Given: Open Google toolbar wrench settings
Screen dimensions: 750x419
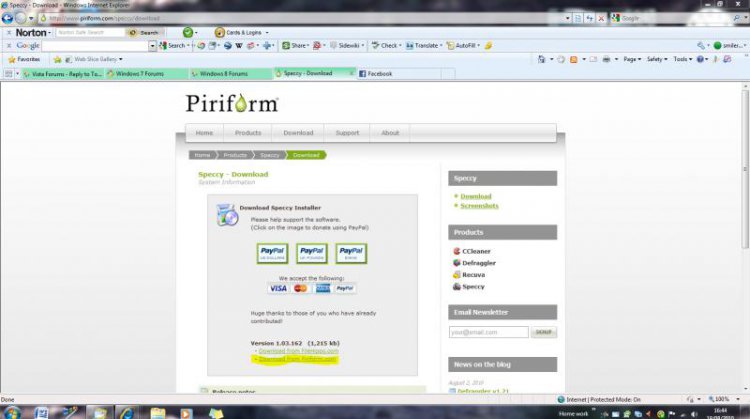Looking at the screenshot, I should tap(701, 45).
